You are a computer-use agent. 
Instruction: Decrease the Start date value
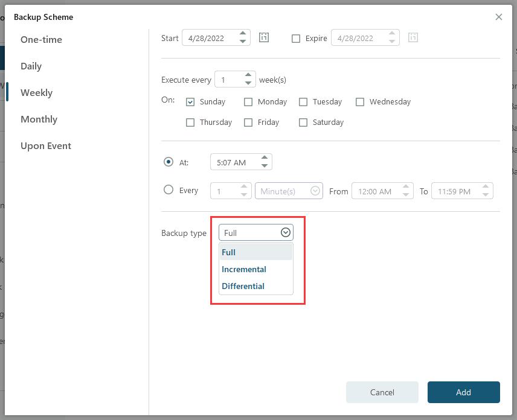pos(243,42)
